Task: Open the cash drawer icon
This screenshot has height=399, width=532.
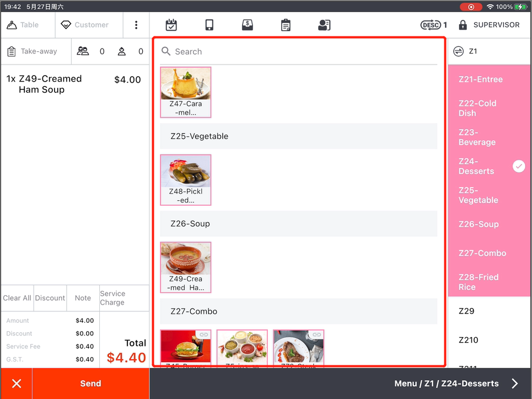Action: (x=248, y=25)
